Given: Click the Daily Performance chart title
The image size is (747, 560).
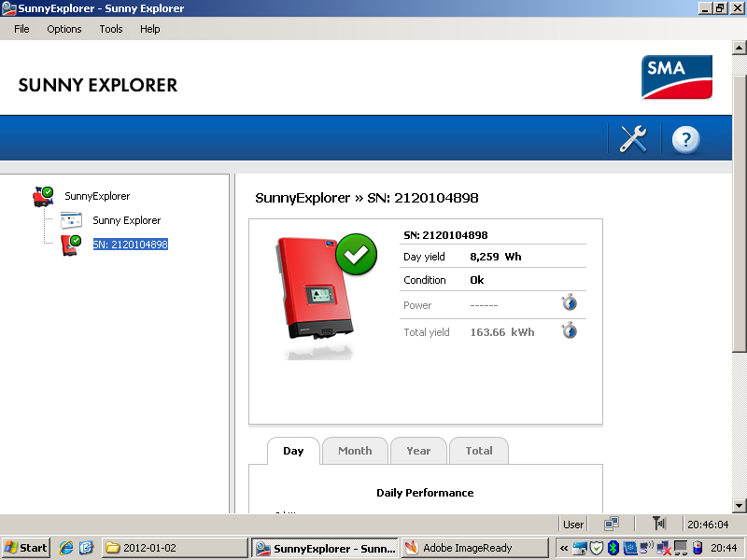Looking at the screenshot, I should 425,493.
